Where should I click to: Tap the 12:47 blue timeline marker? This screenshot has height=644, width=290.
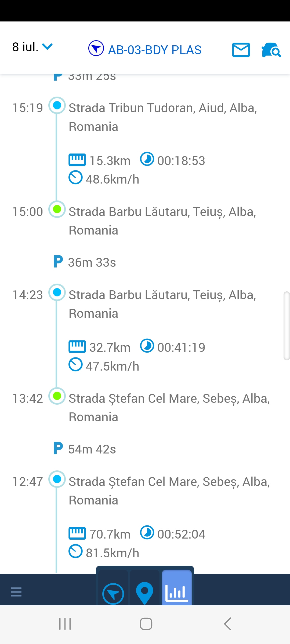57,479
